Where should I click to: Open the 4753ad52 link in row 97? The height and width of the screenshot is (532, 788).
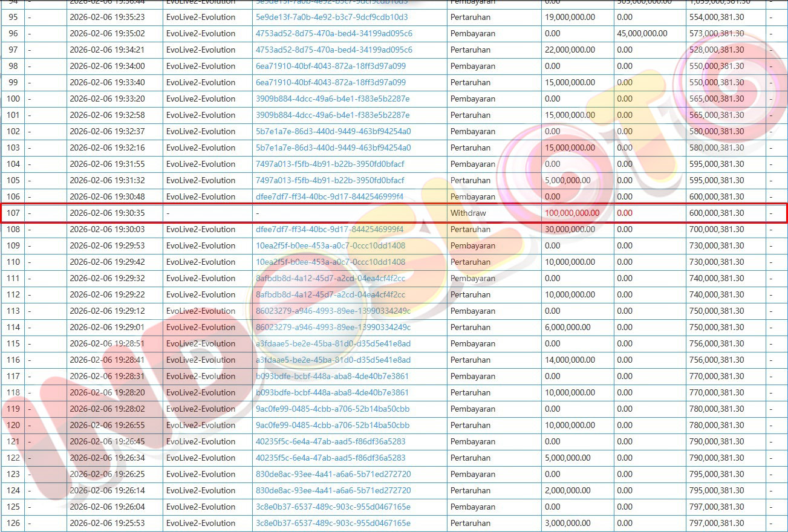[x=334, y=50]
